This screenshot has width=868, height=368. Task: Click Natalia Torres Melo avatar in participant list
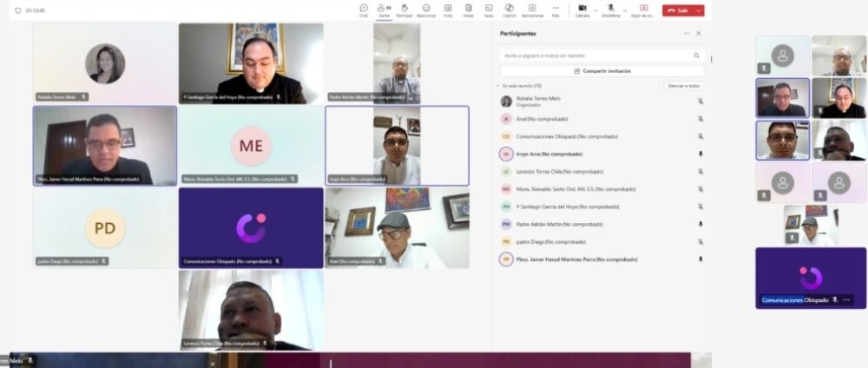pos(506,102)
